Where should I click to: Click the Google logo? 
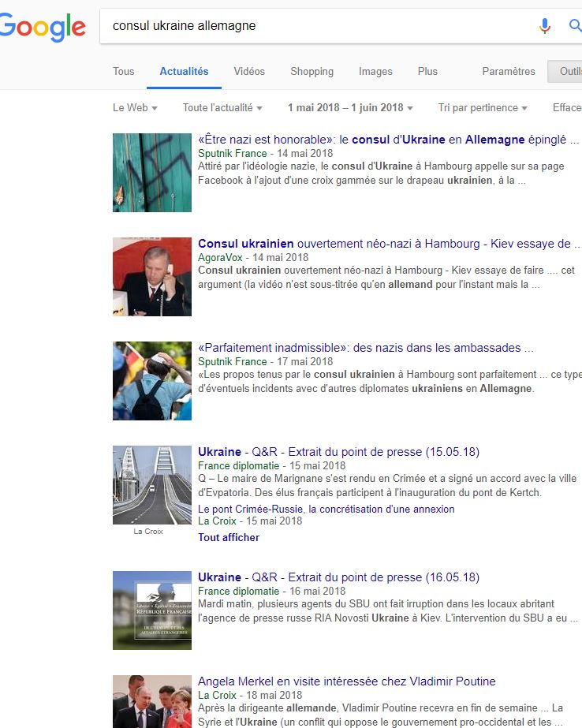[43, 27]
